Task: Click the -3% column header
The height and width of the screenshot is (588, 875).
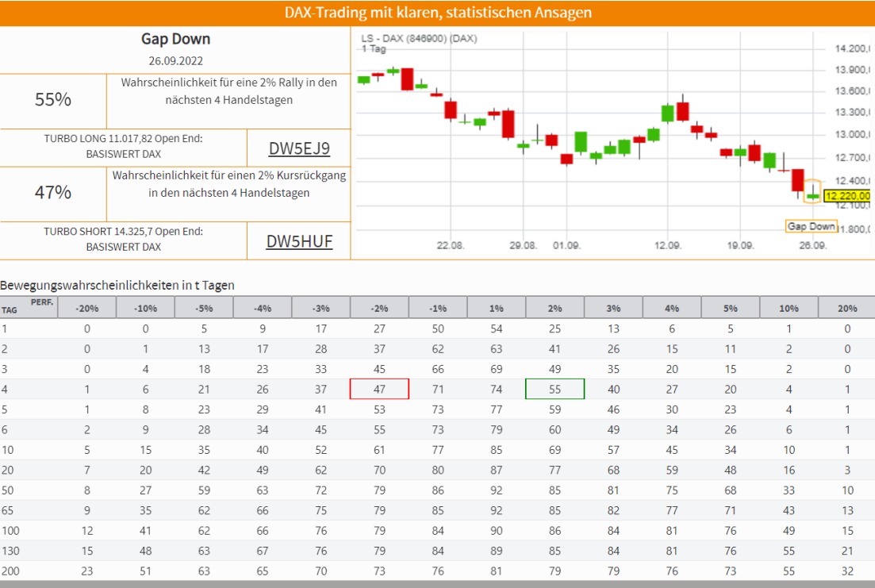Action: click(320, 308)
